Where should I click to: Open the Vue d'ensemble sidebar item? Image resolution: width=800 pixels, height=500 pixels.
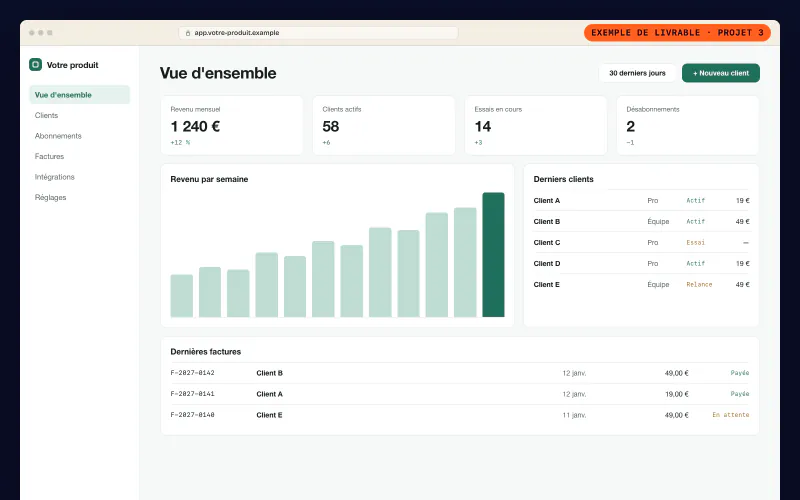click(80, 95)
